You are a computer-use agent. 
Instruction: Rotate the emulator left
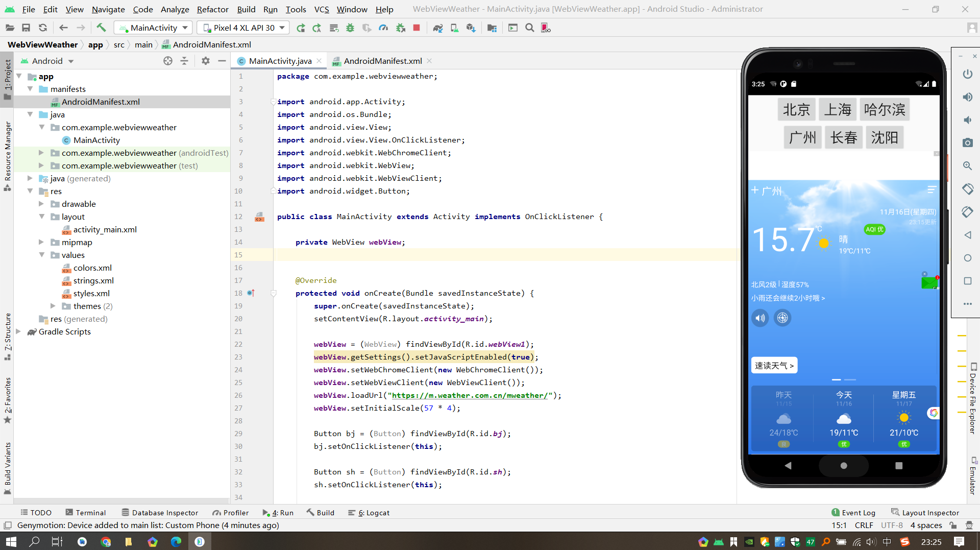coord(967,189)
